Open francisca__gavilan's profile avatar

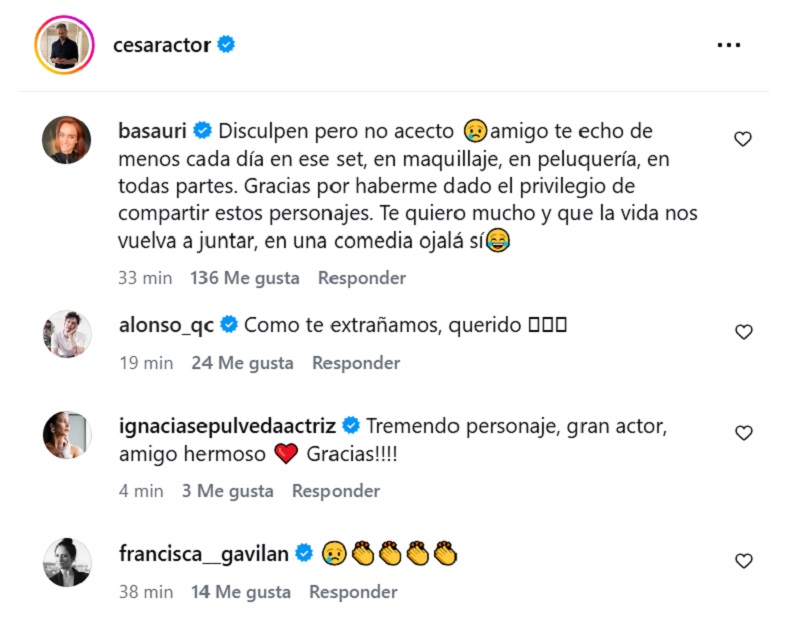[x=67, y=562]
